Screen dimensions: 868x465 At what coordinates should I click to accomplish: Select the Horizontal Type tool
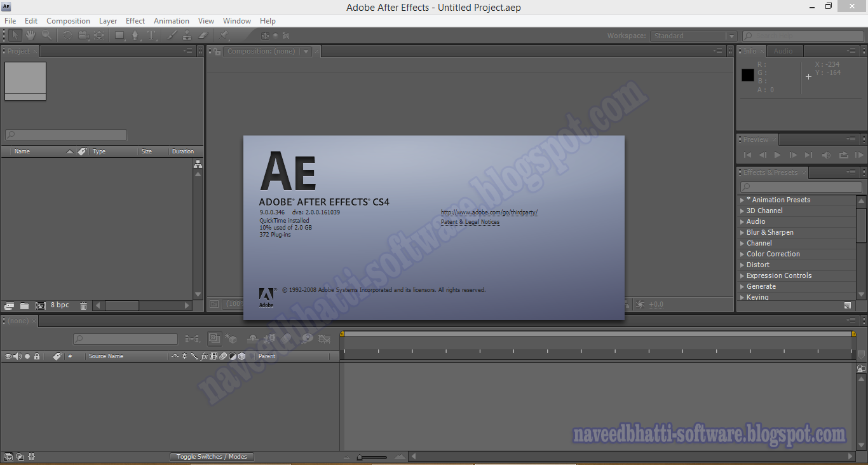point(151,36)
